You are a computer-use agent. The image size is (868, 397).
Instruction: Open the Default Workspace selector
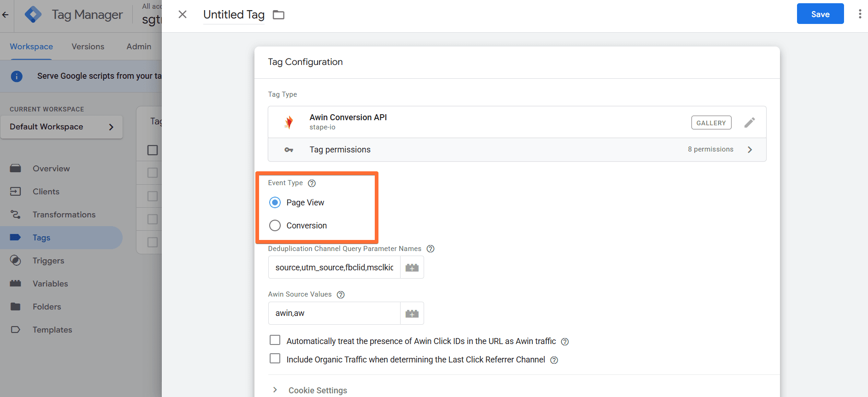61,127
